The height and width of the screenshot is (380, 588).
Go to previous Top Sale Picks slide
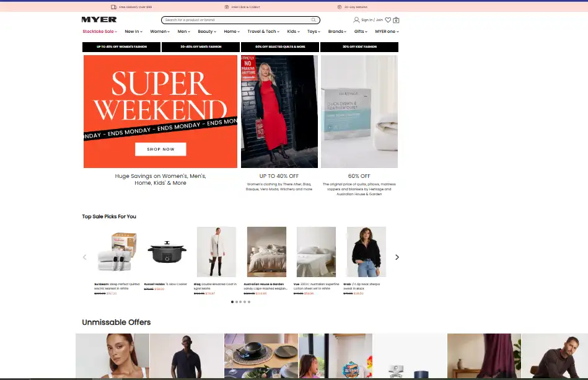tap(84, 257)
